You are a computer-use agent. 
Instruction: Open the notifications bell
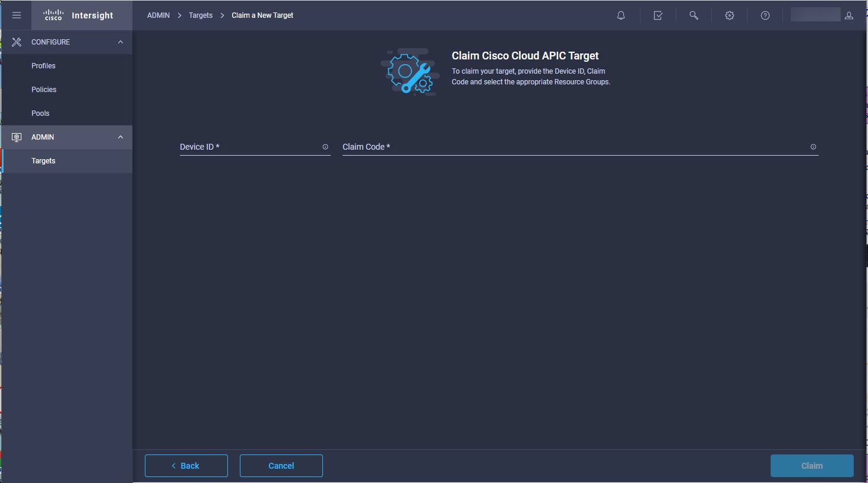(x=621, y=15)
